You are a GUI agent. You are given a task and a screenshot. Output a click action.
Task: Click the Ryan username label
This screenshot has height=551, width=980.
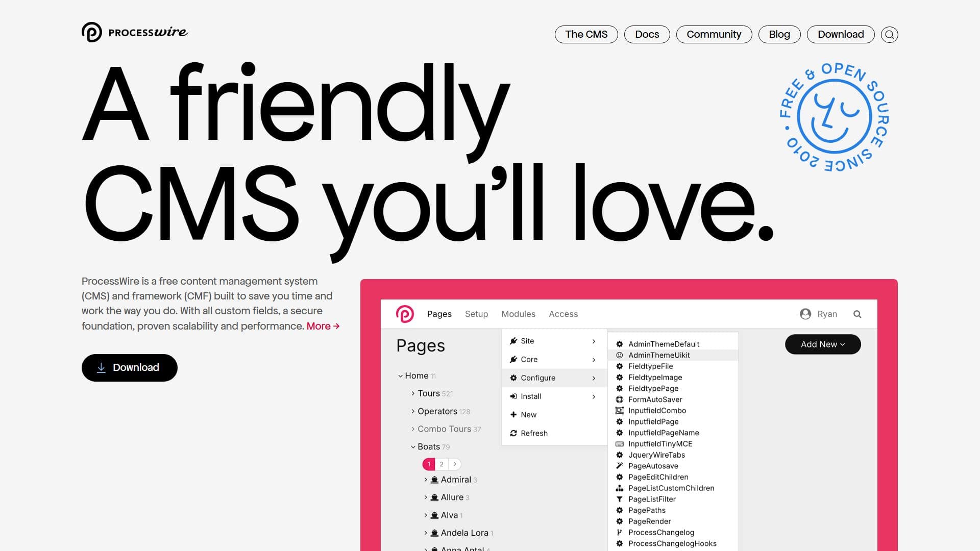point(827,314)
